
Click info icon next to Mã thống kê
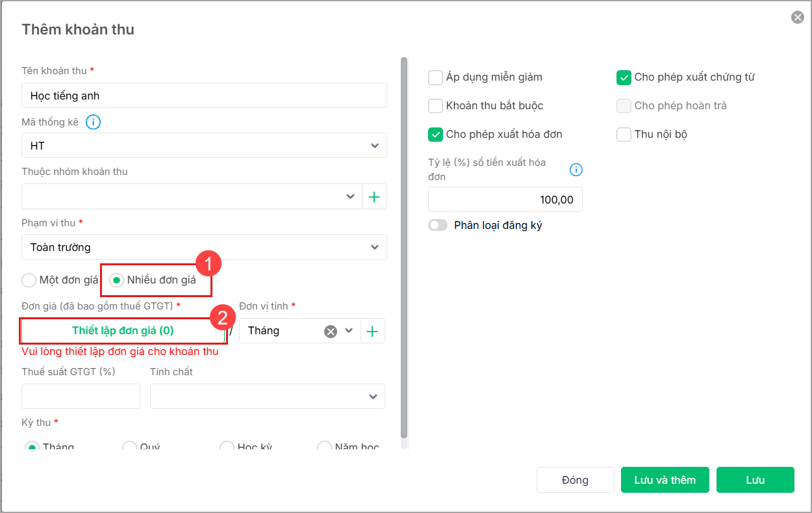point(94,122)
